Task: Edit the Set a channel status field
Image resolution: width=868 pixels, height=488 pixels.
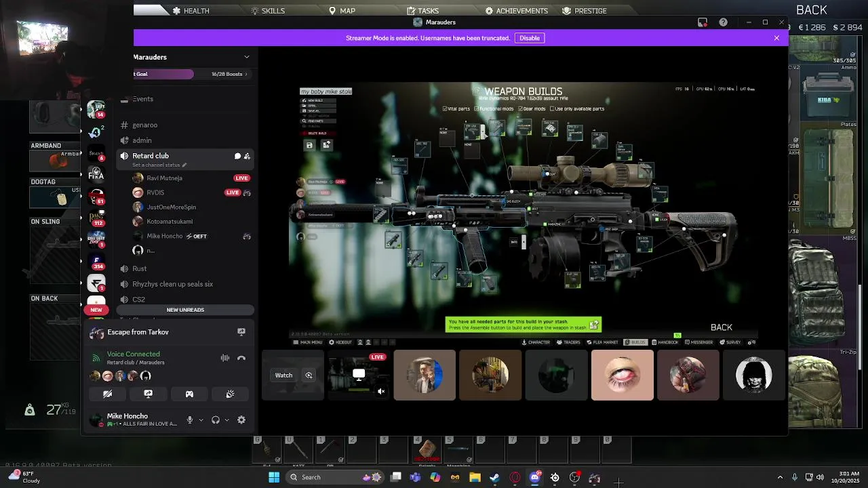Action: click(159, 165)
